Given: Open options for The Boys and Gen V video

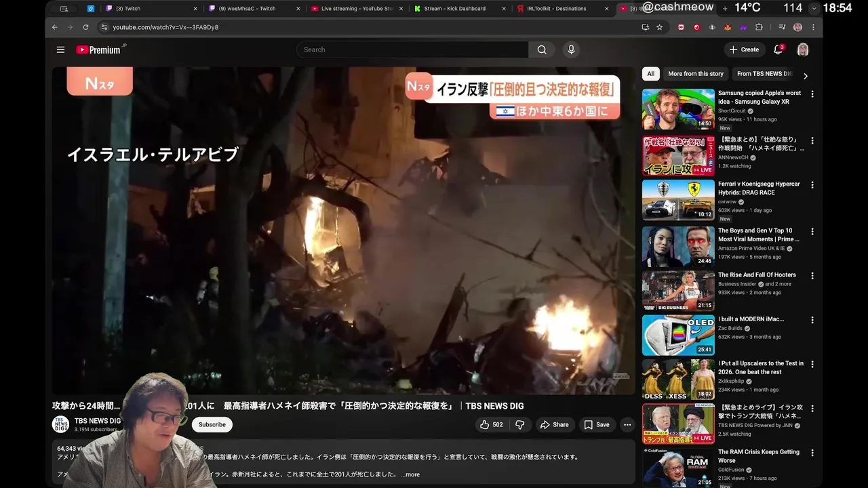Looking at the screenshot, I should [x=812, y=232].
